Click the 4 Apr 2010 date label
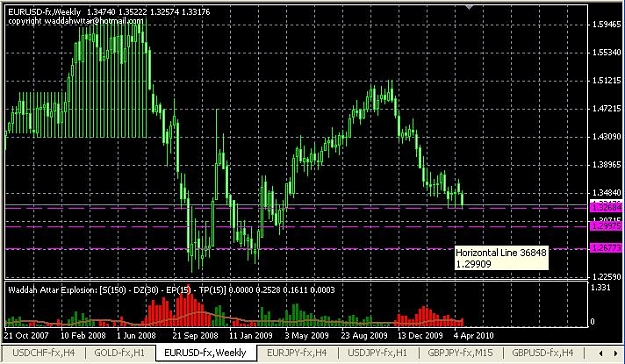 click(474, 336)
